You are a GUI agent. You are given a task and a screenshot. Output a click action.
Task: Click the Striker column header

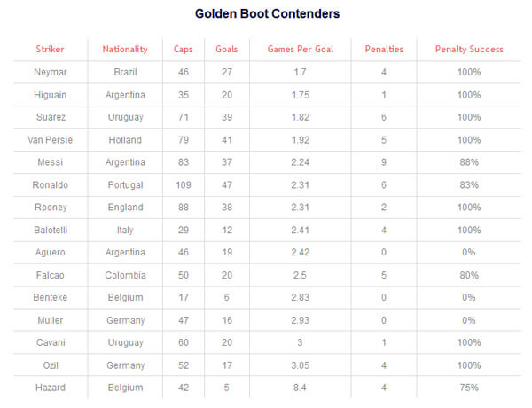(x=50, y=49)
